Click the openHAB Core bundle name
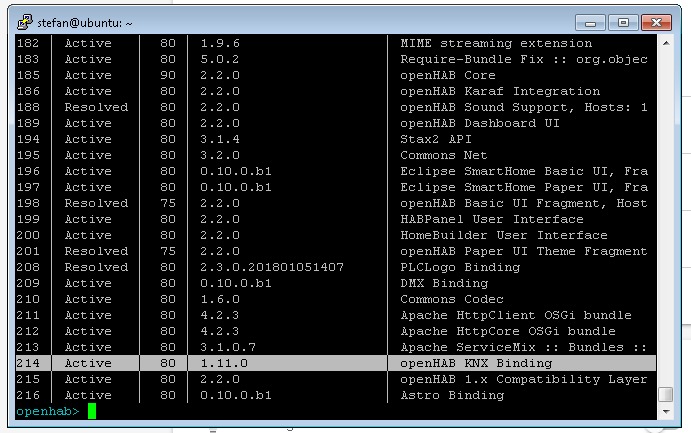The width and height of the screenshot is (691, 433). (x=447, y=75)
